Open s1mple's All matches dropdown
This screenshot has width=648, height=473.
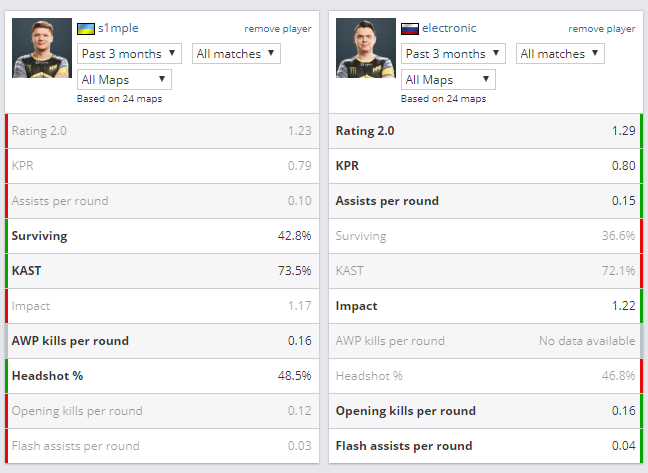click(x=236, y=53)
